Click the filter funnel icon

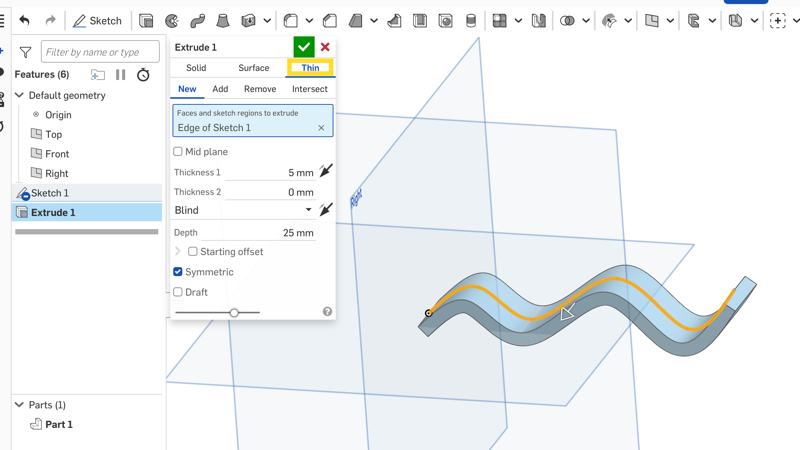click(x=25, y=52)
